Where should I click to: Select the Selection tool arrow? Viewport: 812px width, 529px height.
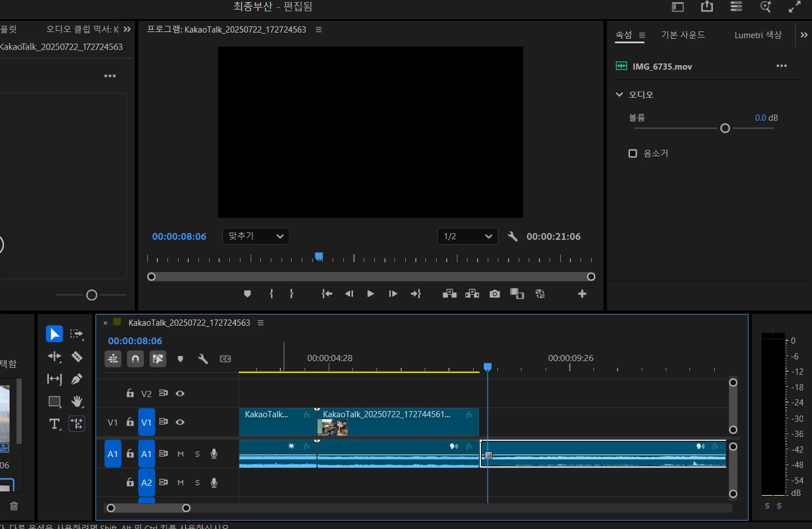point(54,334)
